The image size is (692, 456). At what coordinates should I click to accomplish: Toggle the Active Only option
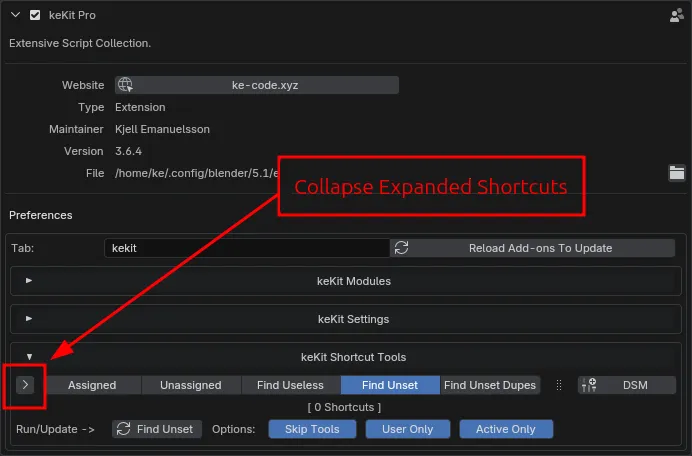(x=505, y=429)
